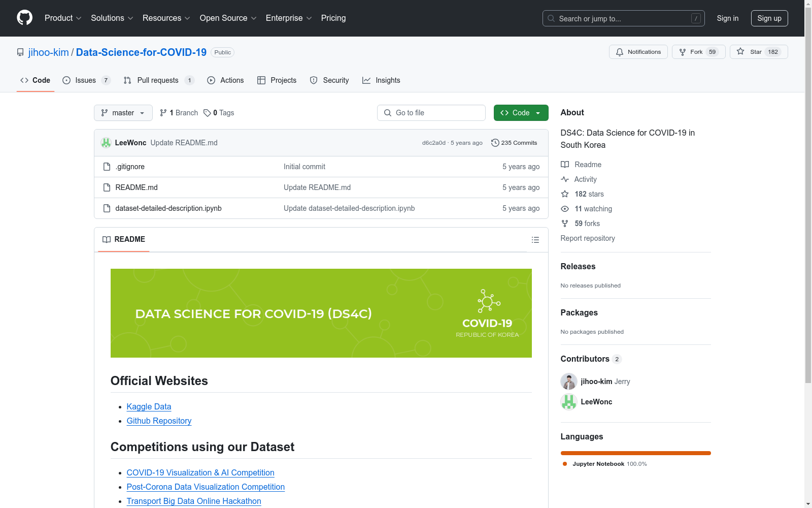Viewport: 812px width, 508px height.
Task: Select the README tab in file viewer
Action: tap(124, 239)
